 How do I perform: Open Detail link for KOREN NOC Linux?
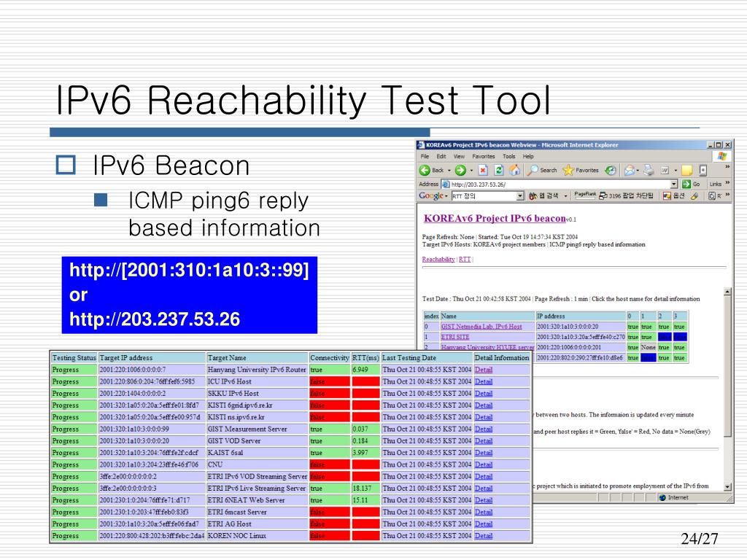[x=484, y=536]
